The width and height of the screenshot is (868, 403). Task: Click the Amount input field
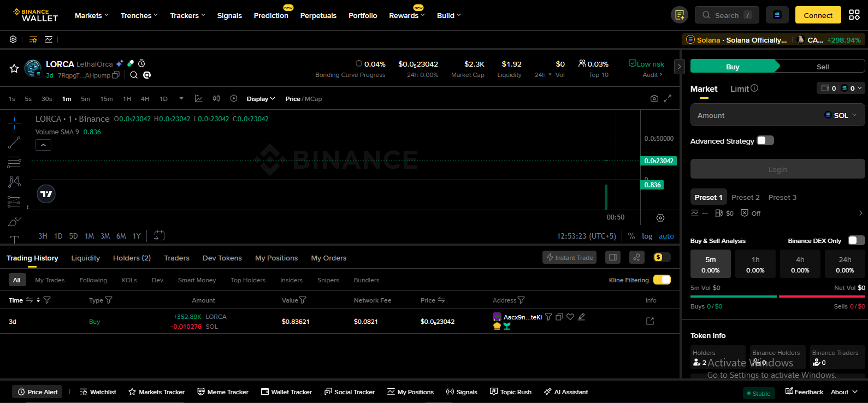tap(778, 115)
